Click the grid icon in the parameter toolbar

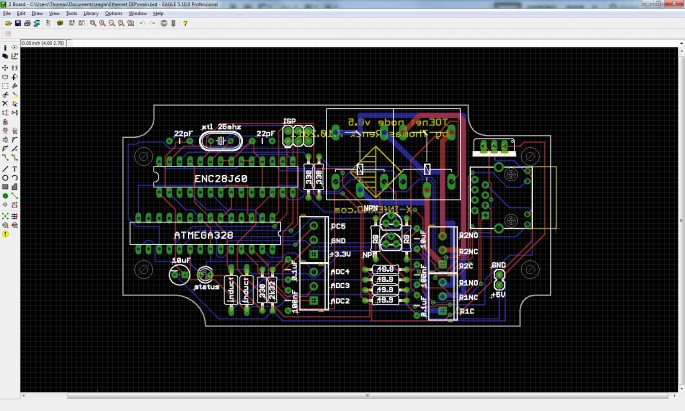coord(8,34)
